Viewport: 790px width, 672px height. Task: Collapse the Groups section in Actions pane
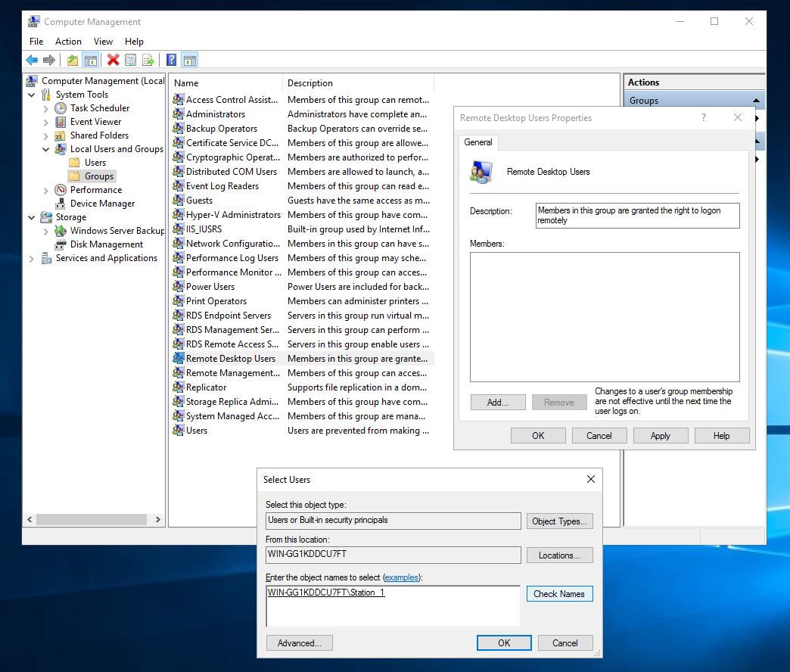[756, 100]
